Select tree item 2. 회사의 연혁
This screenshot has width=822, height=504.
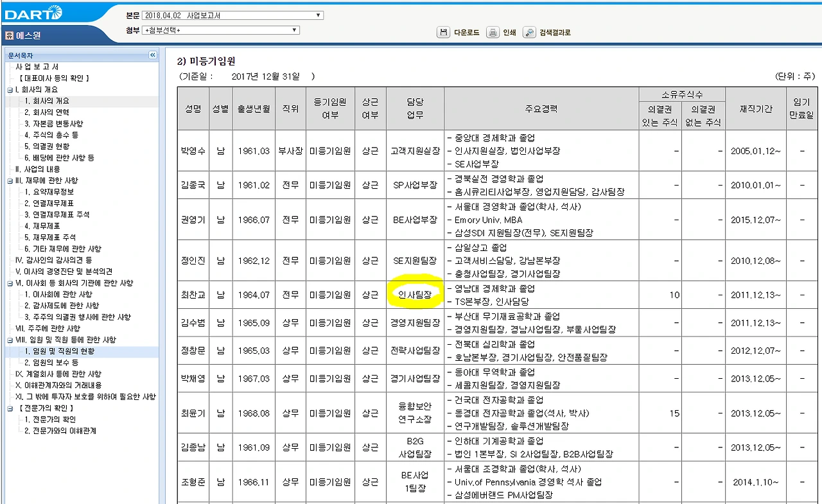point(47,112)
